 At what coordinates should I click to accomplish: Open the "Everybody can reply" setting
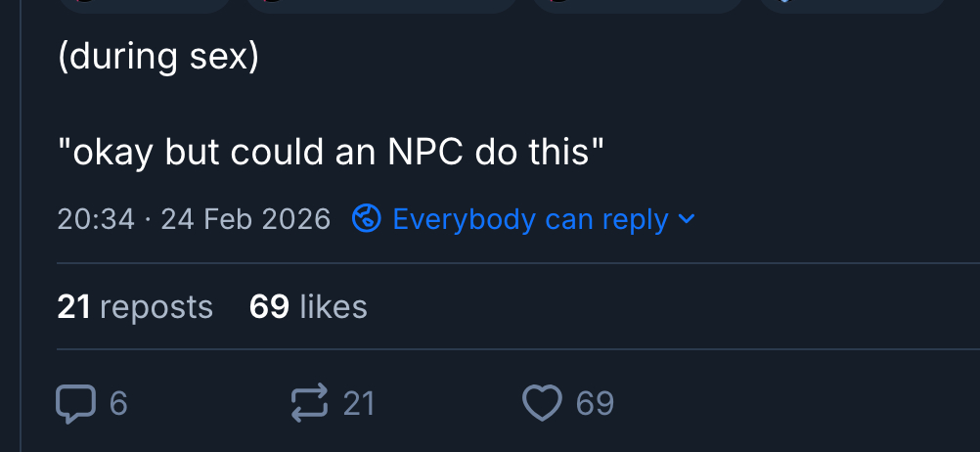pyautogui.click(x=530, y=218)
